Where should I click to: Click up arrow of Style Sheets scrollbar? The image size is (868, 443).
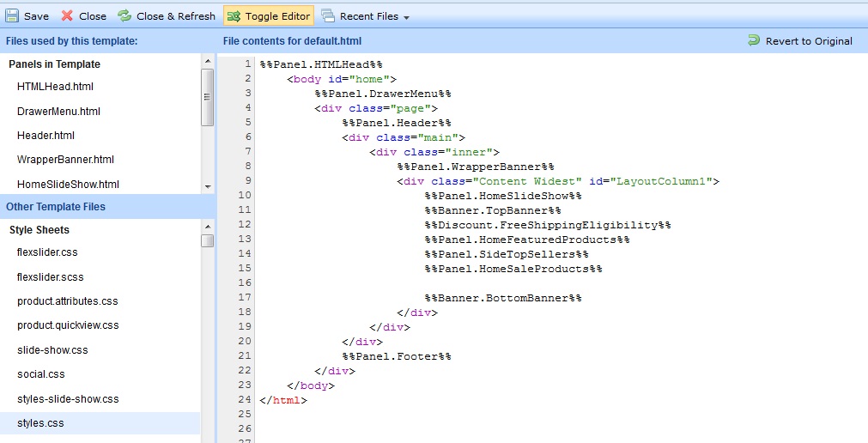coord(207,226)
